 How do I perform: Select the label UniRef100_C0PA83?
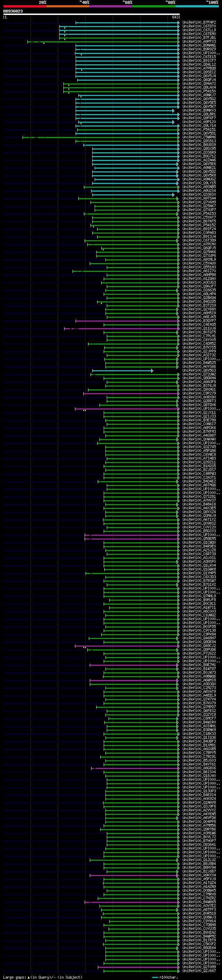click(199, 233)
